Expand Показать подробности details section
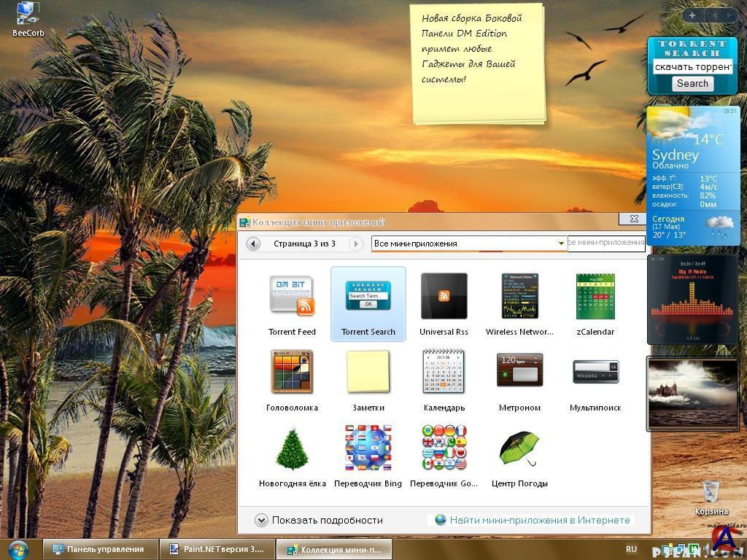 (261, 520)
